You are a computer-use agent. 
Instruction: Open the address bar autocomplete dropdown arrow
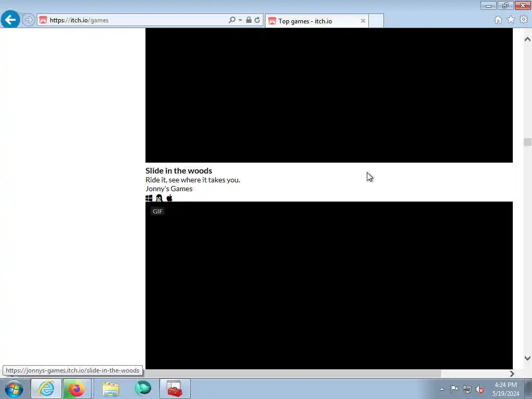click(x=240, y=20)
